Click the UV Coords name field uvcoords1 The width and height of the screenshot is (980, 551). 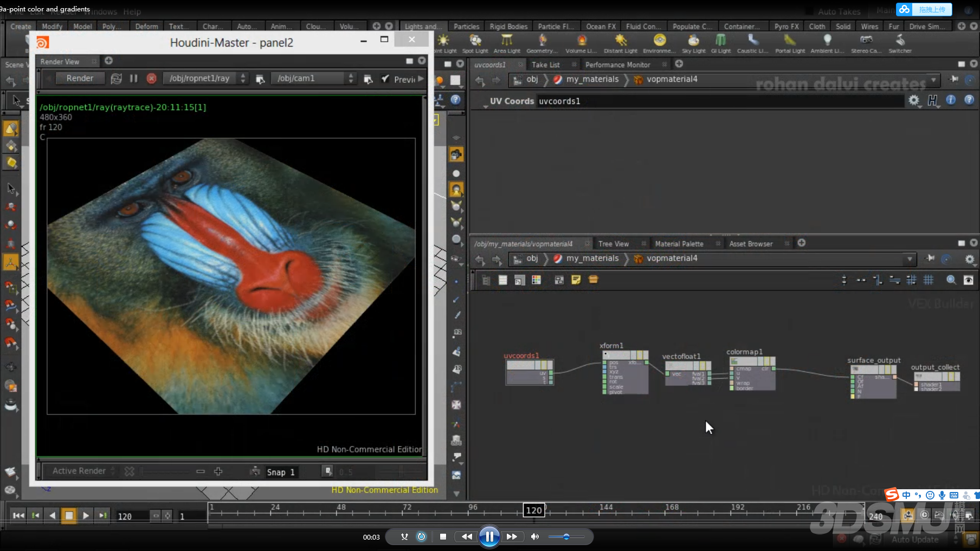[719, 101]
